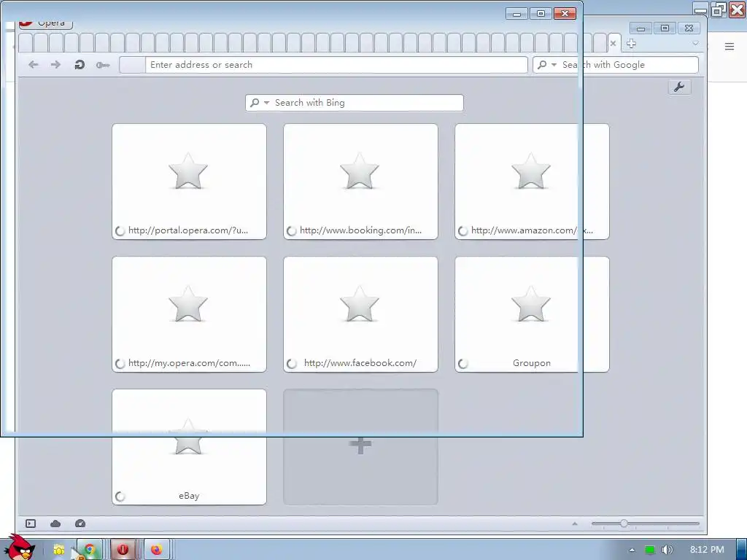This screenshot has width=747, height=560.
Task: Open a new tab with the plus icon
Action: 631,44
